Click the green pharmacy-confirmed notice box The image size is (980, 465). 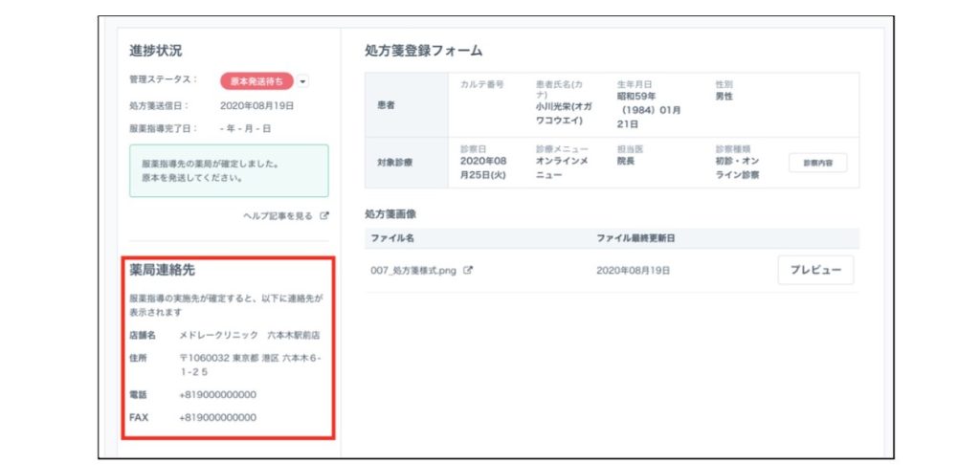coord(229,170)
